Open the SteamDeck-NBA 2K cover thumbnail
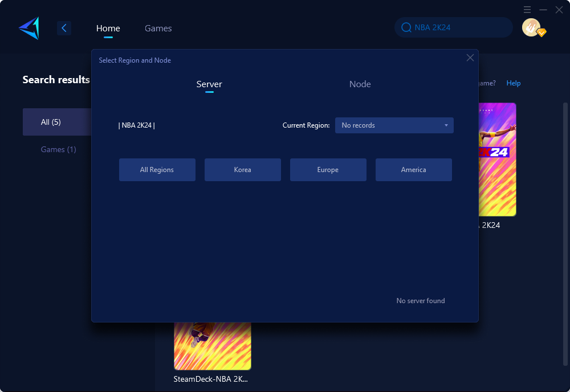The width and height of the screenshot is (570, 392). (212, 346)
